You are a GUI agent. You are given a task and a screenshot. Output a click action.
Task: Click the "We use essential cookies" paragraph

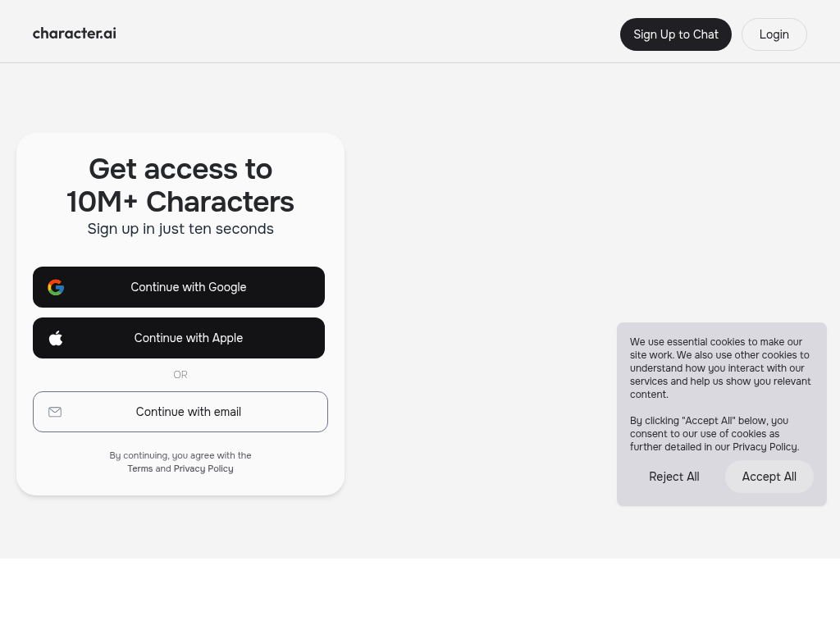[720, 368]
